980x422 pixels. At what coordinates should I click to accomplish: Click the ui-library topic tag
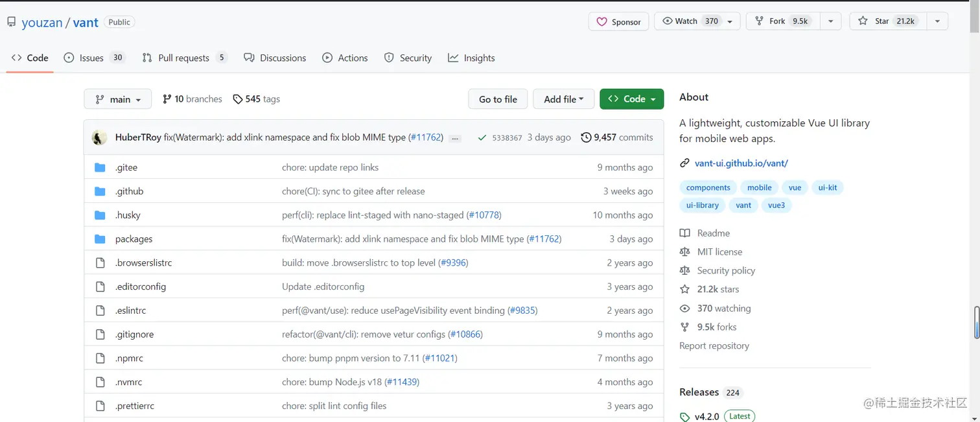[x=703, y=205]
